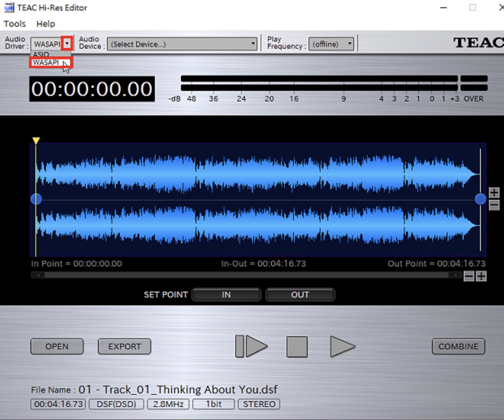Click the EXPORT button

(124, 346)
